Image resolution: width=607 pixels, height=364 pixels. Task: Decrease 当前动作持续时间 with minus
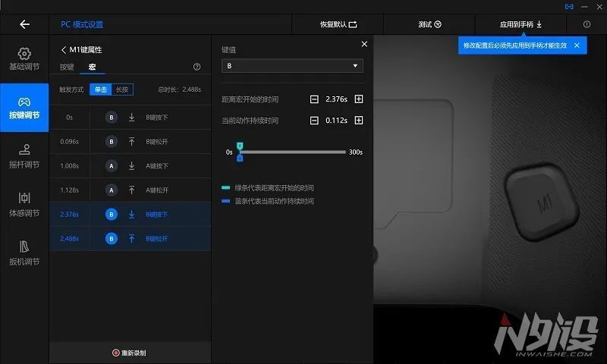[x=314, y=121]
